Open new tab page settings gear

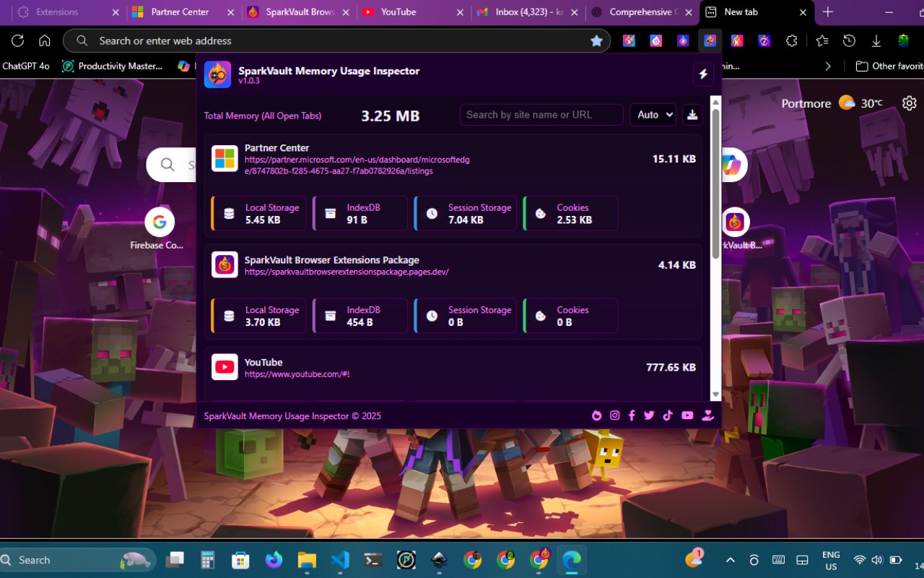910,103
